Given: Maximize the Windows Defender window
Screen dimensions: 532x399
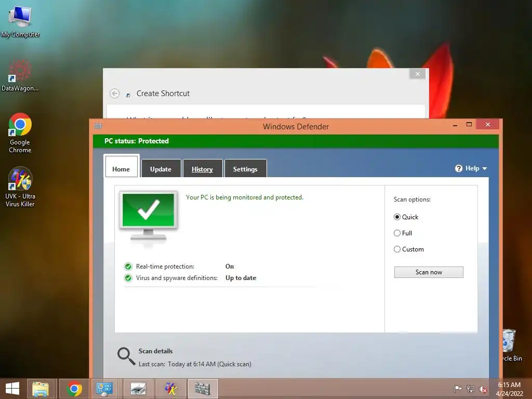Looking at the screenshot, I should 469,125.
